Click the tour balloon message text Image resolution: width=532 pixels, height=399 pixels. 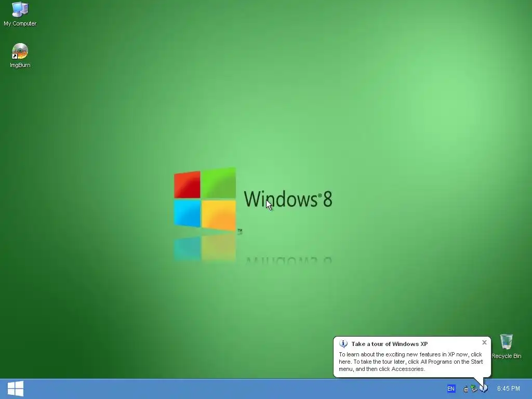coord(410,362)
